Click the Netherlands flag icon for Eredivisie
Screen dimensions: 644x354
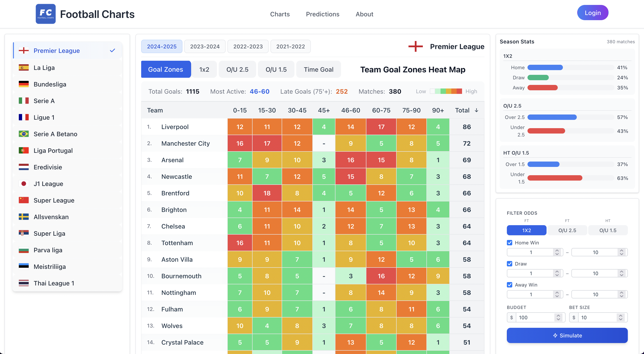point(24,167)
